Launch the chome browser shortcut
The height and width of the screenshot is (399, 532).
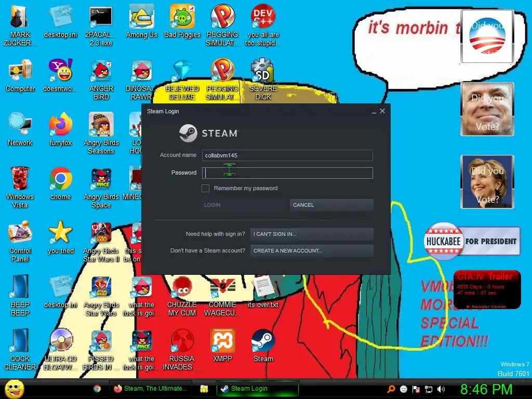60,183
